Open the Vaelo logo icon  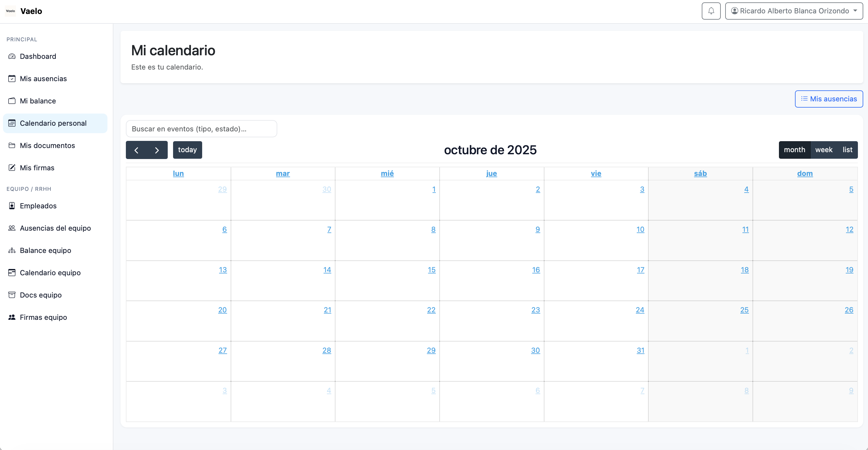click(10, 11)
